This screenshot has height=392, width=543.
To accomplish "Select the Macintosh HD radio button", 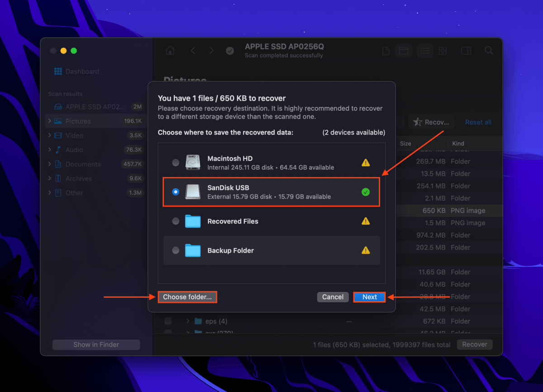I will 176,163.
